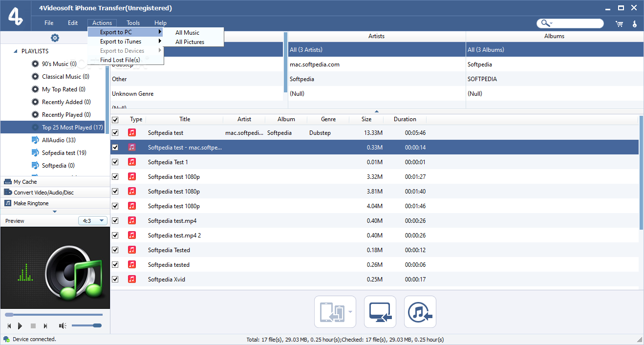Collapse the tools panel with down arrow
This screenshot has width=644, height=345.
[55, 212]
